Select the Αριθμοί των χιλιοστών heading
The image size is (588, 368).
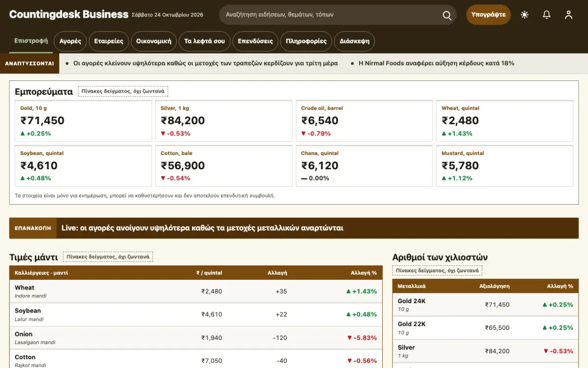(x=440, y=257)
